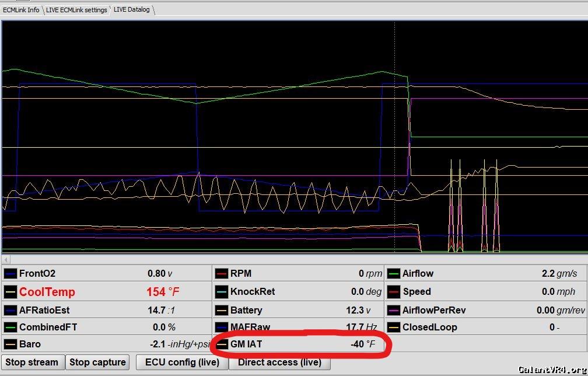Open Direct access (live)
Viewport: 588px width, 376px height.
coord(279,362)
